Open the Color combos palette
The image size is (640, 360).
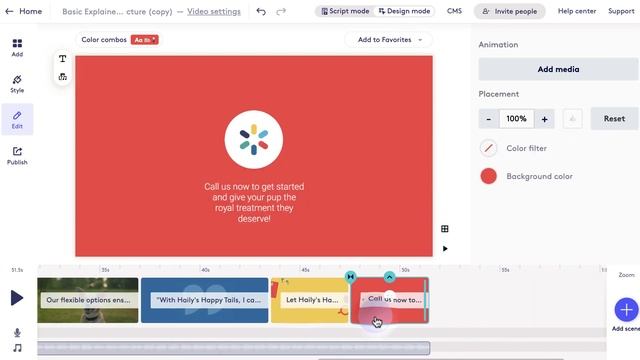click(144, 40)
